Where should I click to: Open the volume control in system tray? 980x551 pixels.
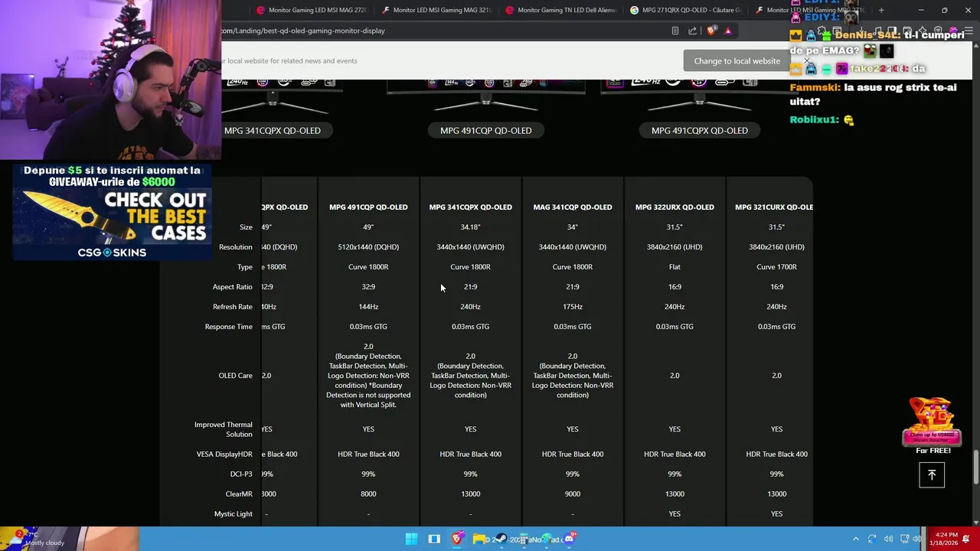coord(888,539)
